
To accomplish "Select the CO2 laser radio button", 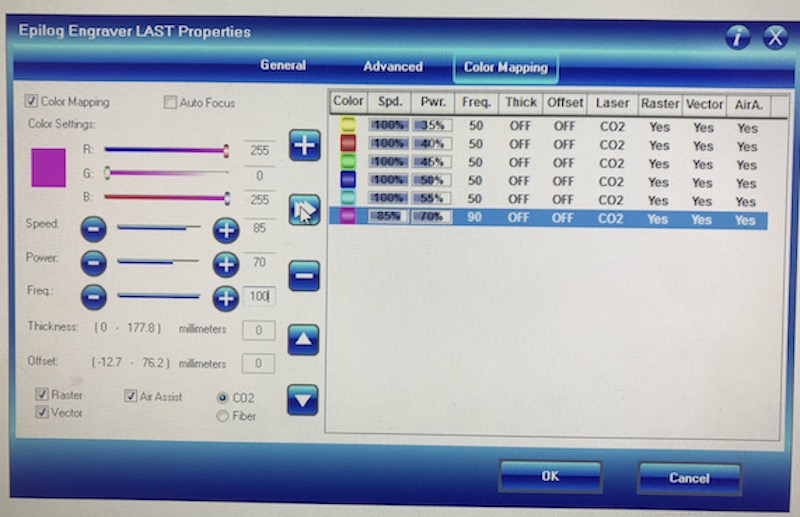I will [x=222, y=397].
